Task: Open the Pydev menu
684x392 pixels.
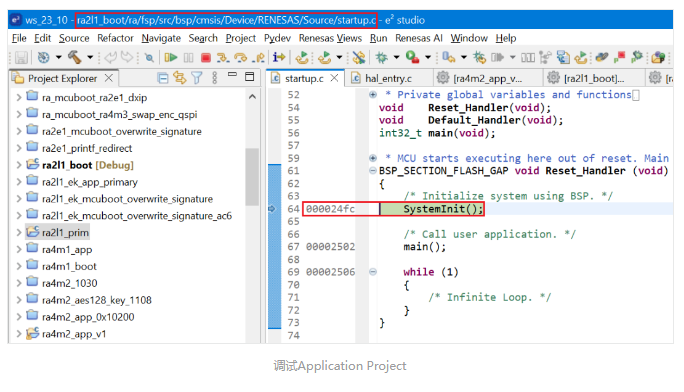Action: [277, 38]
